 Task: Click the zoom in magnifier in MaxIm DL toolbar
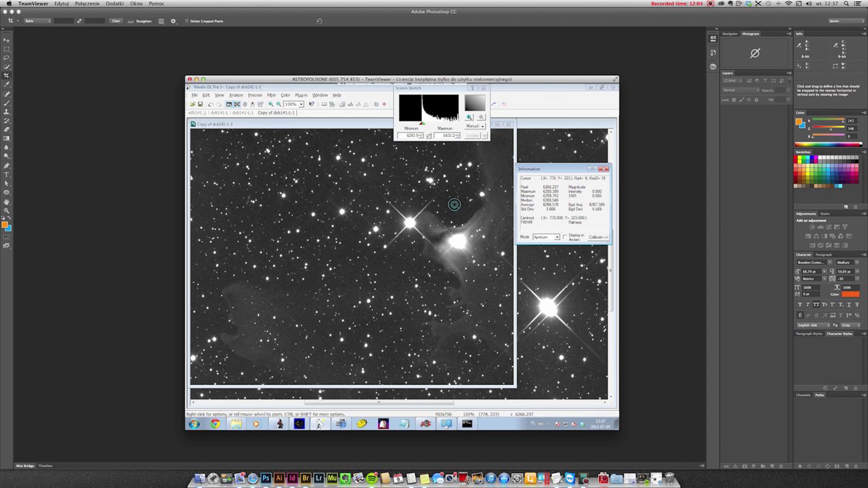271,104
